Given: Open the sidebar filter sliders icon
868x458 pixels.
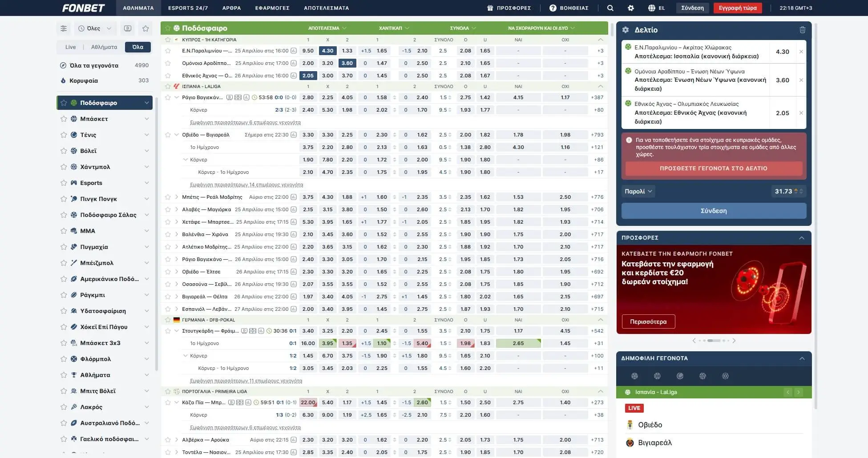Looking at the screenshot, I should click(64, 28).
